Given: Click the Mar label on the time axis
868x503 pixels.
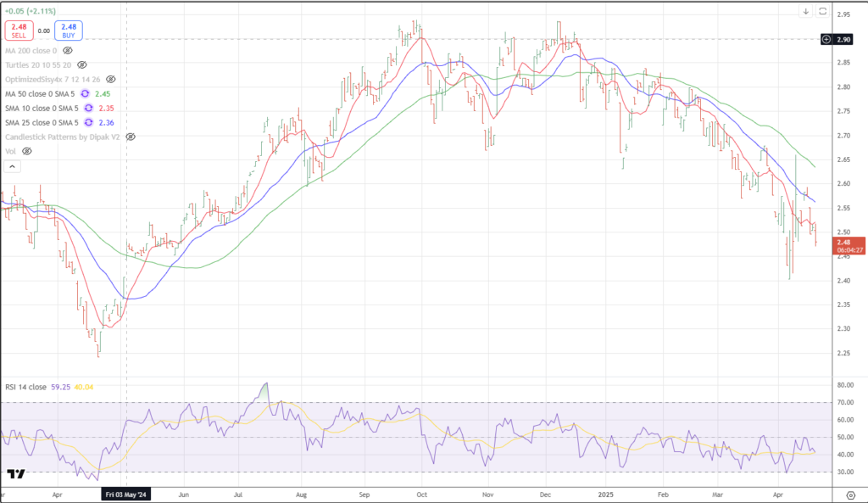Looking at the screenshot, I should click(x=717, y=495).
